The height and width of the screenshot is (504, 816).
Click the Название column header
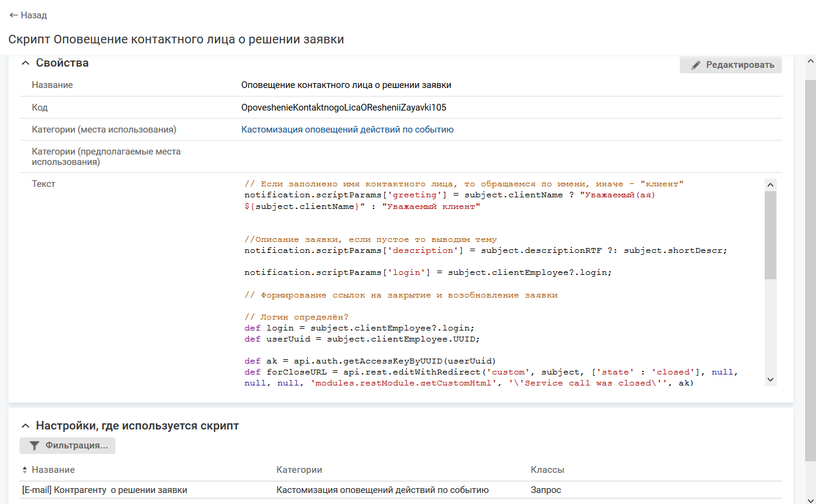[53, 470]
